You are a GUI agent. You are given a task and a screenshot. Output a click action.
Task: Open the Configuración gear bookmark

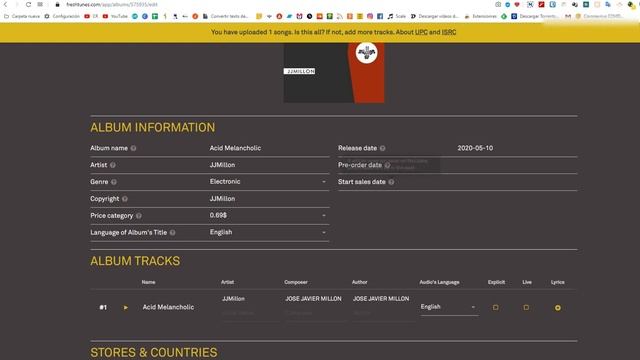tap(62, 16)
